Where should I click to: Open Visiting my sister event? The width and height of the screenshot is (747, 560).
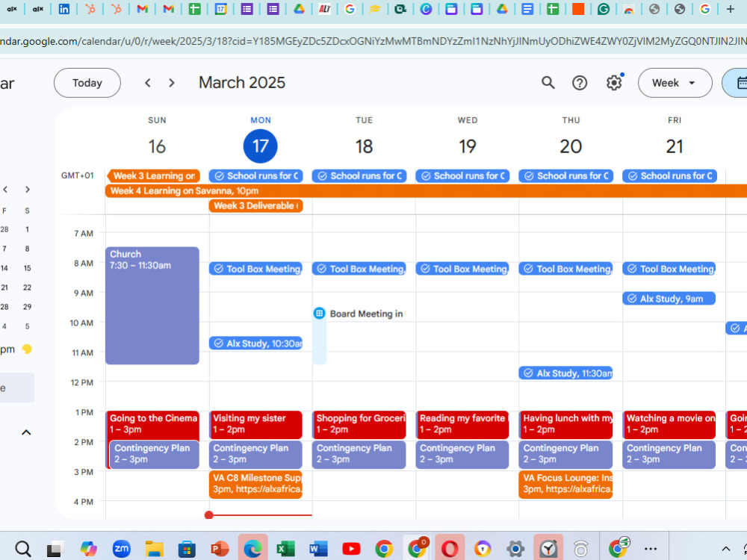255,425
